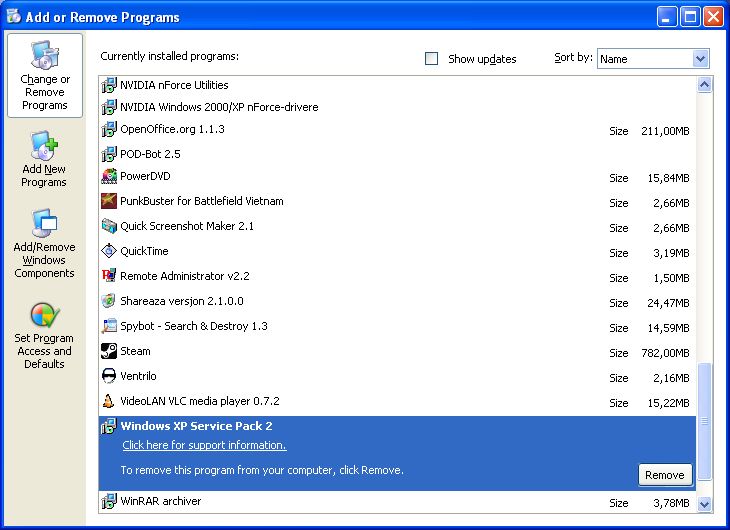The image size is (730, 530).
Task: Select the POD-Bot 2.5 entry
Action: (397, 154)
